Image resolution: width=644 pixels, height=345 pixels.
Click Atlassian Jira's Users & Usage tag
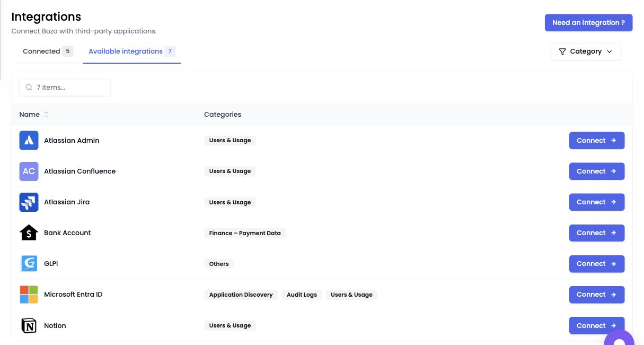click(230, 202)
